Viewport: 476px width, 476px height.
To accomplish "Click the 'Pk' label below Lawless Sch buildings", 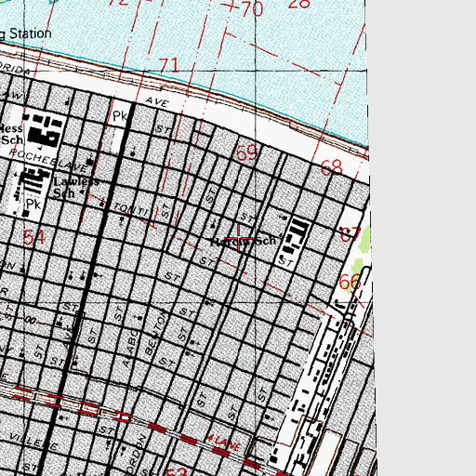I will 33,205.
